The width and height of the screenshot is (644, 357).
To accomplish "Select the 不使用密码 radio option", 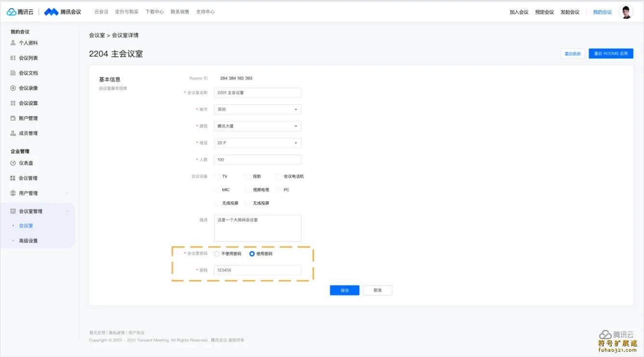I will coord(217,254).
